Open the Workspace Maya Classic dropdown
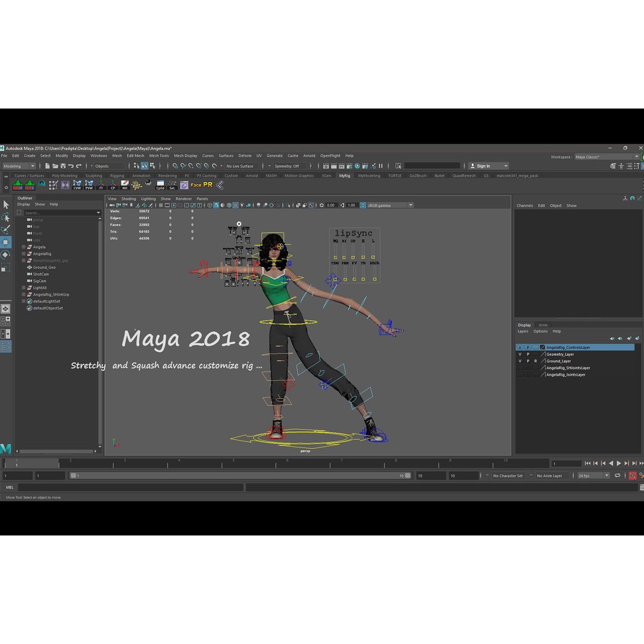This screenshot has width=644, height=644. pyautogui.click(x=606, y=157)
